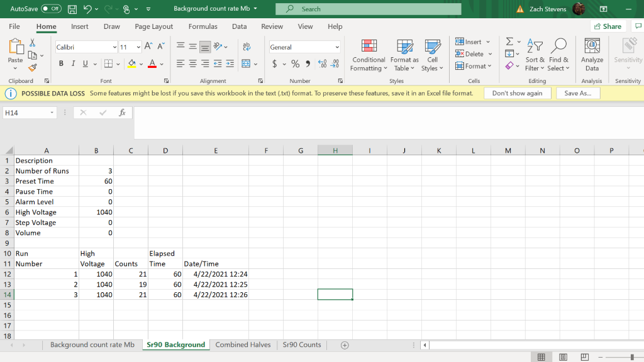Screen dimensions: 644x362
Task: Toggle bold formatting
Action: coord(62,64)
